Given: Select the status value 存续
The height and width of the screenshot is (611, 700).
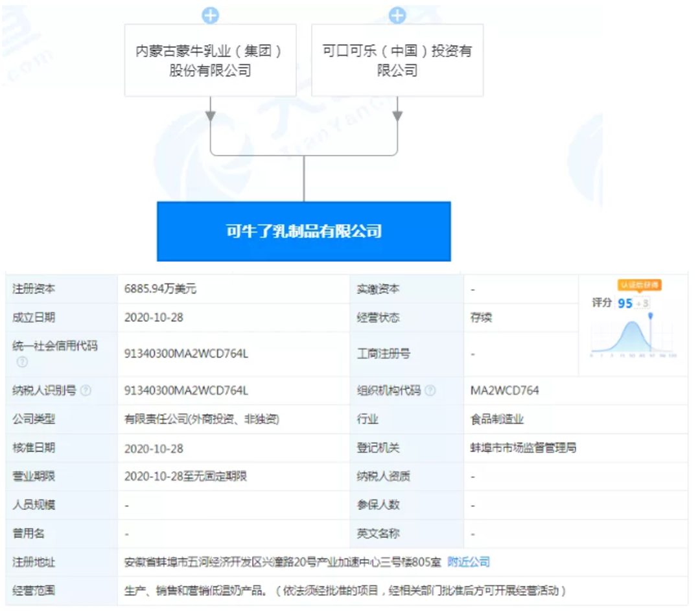Looking at the screenshot, I should tap(481, 317).
